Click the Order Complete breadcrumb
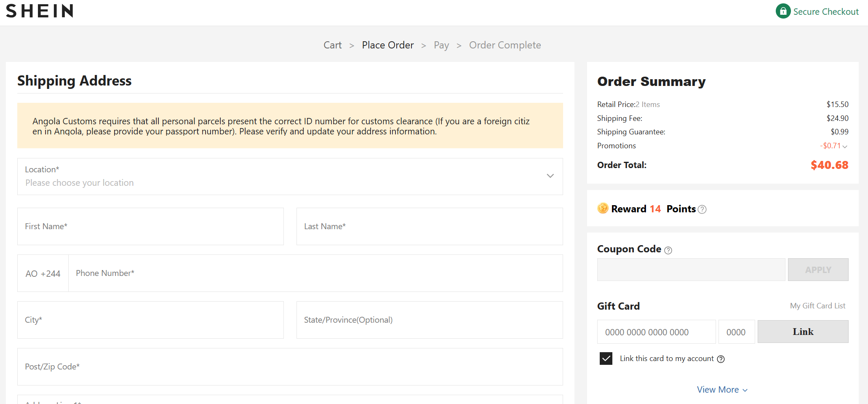 (505, 45)
